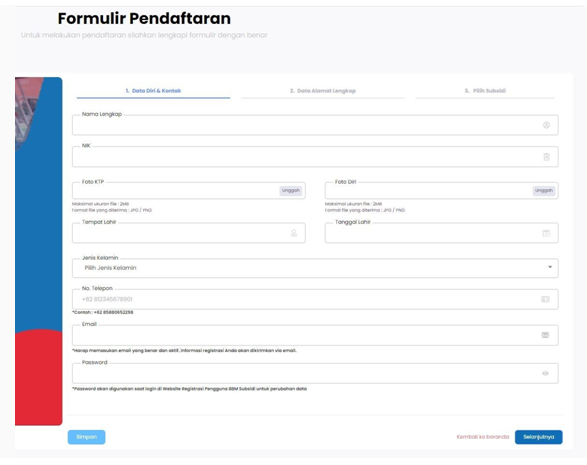The width and height of the screenshot is (587, 465).
Task: Open the Data Diri & Kontak tab
Action: pos(153,91)
